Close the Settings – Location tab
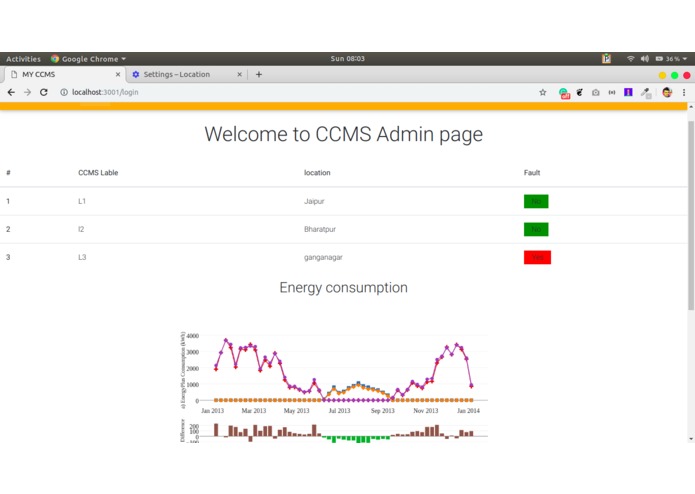The image size is (695, 494). coord(239,74)
